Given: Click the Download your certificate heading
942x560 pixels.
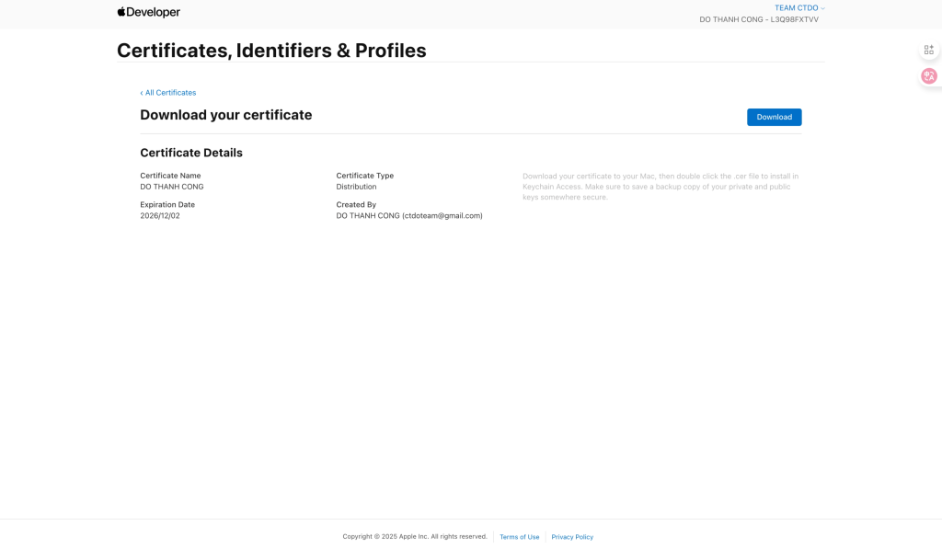Looking at the screenshot, I should click(225, 115).
